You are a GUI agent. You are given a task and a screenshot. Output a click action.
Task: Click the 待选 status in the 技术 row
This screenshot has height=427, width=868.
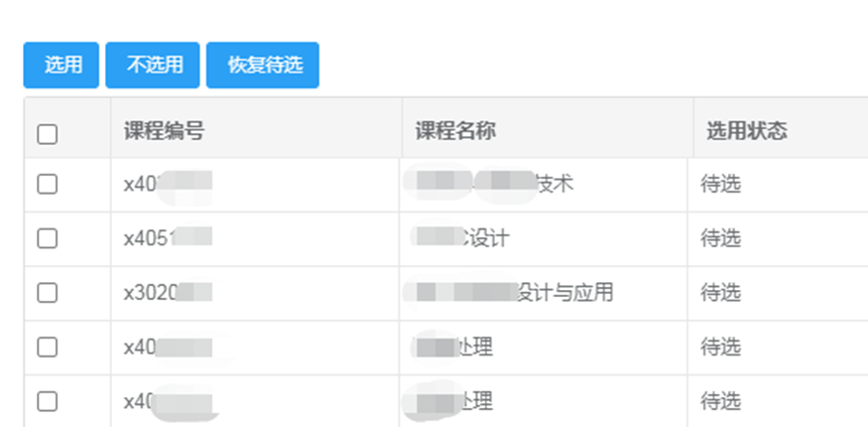tap(721, 184)
